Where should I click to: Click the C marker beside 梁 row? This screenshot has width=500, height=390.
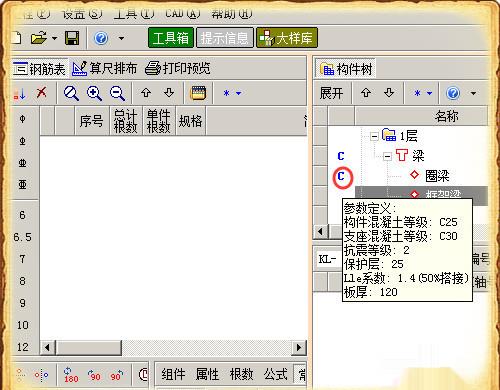coord(341,156)
